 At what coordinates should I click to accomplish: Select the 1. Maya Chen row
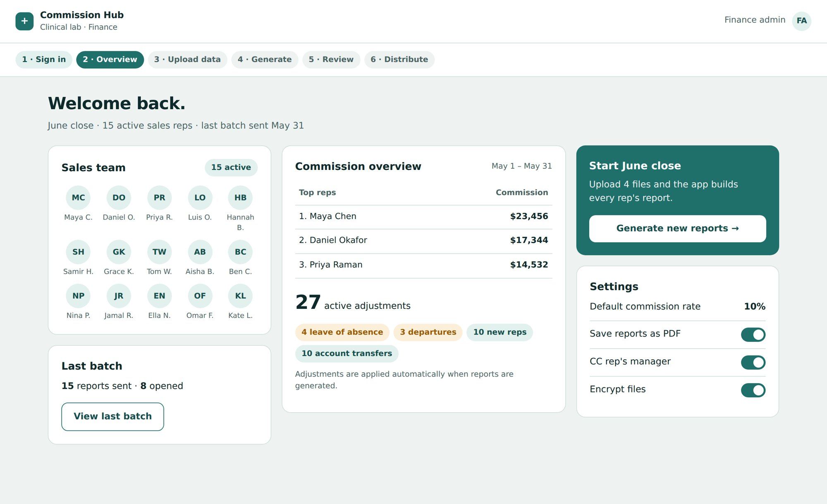point(423,217)
